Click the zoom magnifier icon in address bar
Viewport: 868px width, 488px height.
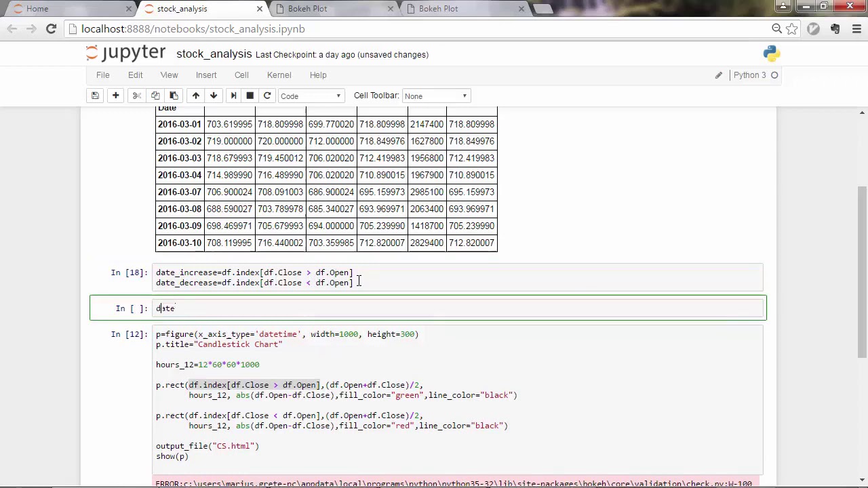click(x=776, y=28)
